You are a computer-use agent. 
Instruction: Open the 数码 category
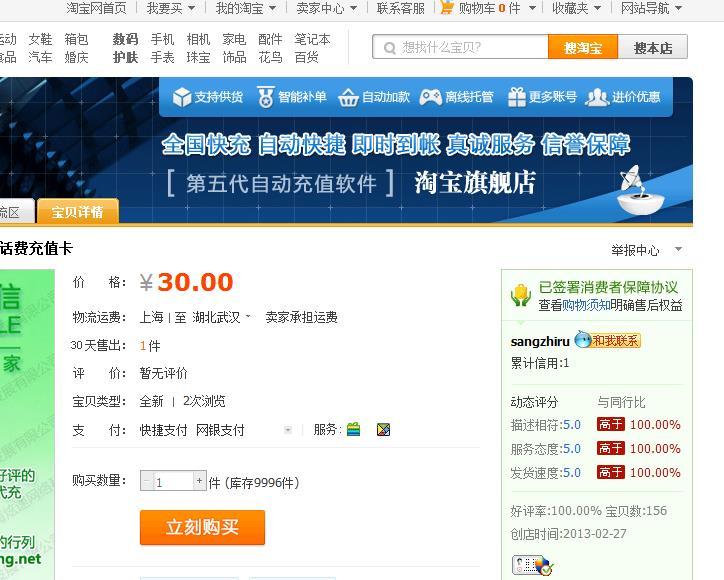coord(125,39)
